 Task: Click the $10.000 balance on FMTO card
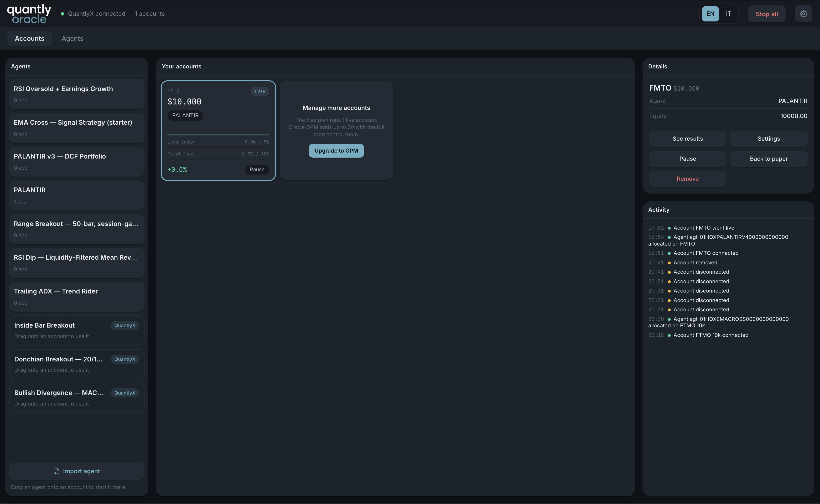184,102
